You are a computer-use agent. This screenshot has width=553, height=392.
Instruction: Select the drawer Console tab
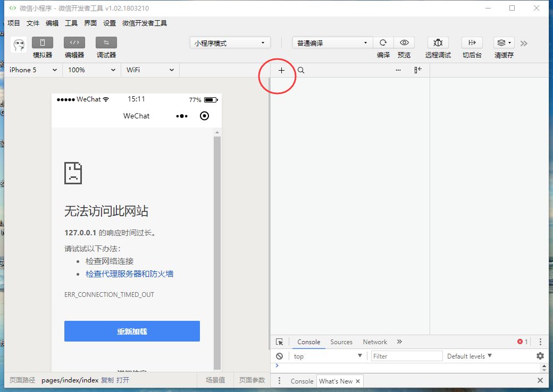[x=302, y=381]
